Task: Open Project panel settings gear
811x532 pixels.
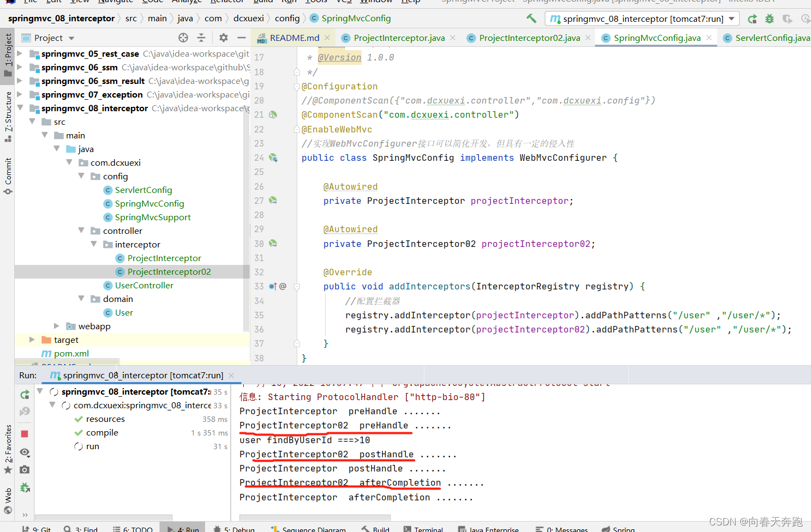Action: point(224,38)
